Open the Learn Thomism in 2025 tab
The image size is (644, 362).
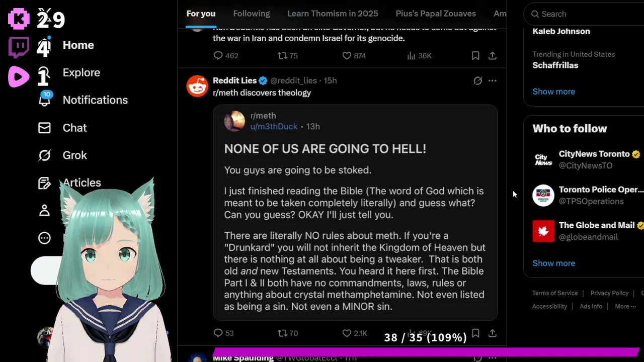coord(333,14)
